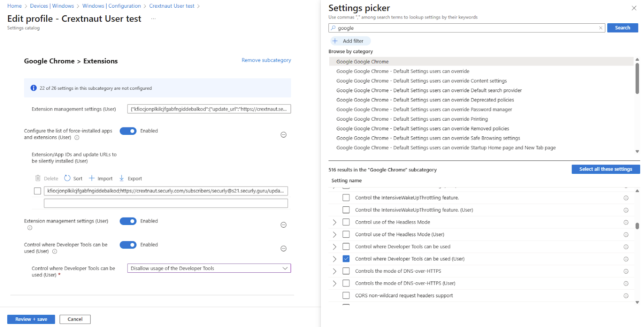Image resolution: width=644 pixels, height=327 pixels.
Task: Info icon for Headless Mode row
Action: coord(626,222)
